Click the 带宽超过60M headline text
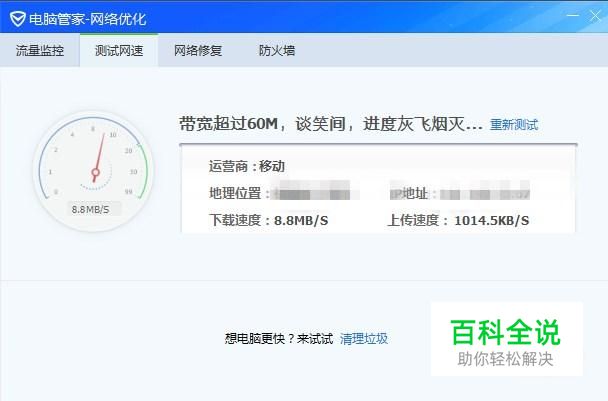The width and height of the screenshot is (608, 401). (331, 124)
